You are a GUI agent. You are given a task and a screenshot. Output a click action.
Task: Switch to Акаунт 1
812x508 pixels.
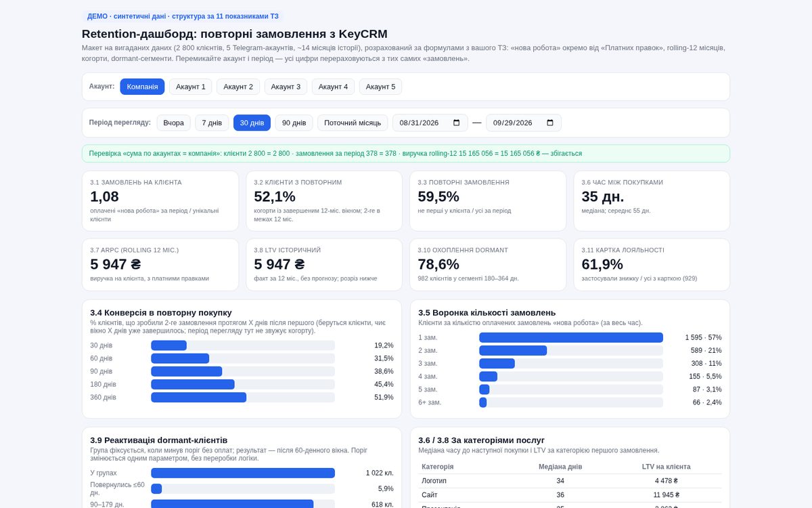click(191, 87)
